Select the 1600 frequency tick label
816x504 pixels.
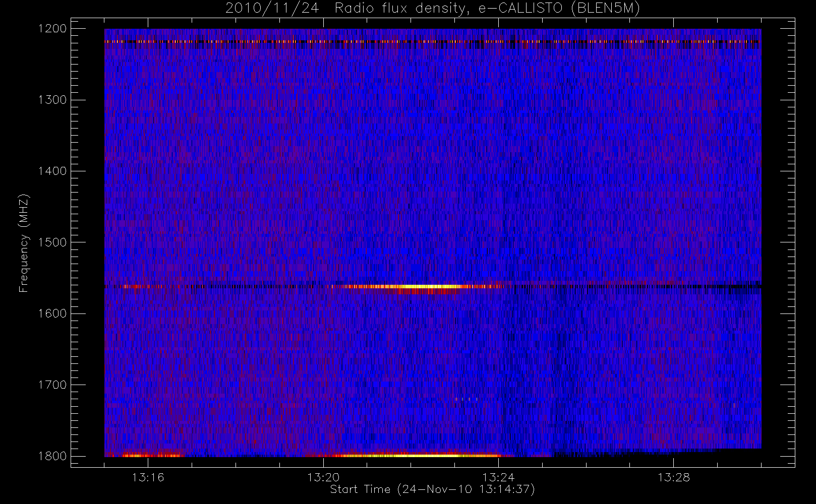52,313
